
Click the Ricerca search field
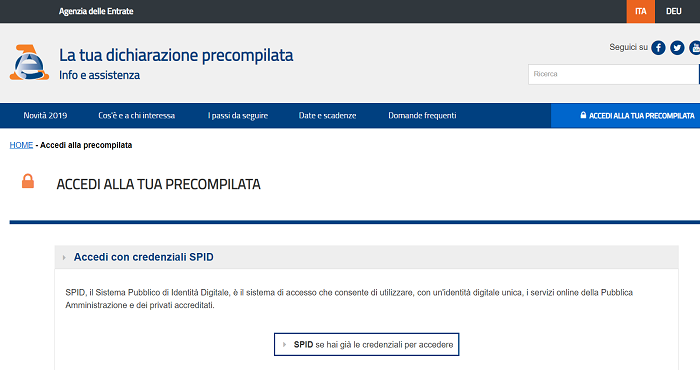[x=613, y=74]
